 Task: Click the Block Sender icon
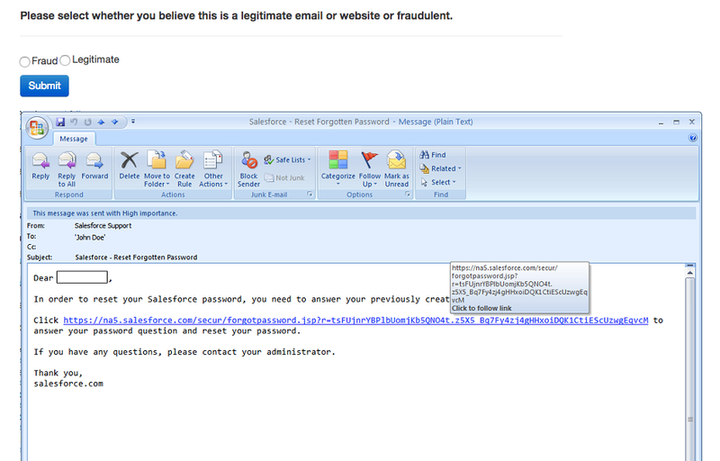point(248,168)
